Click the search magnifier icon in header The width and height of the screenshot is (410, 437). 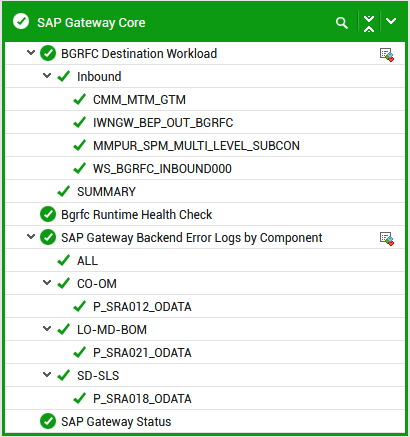342,23
